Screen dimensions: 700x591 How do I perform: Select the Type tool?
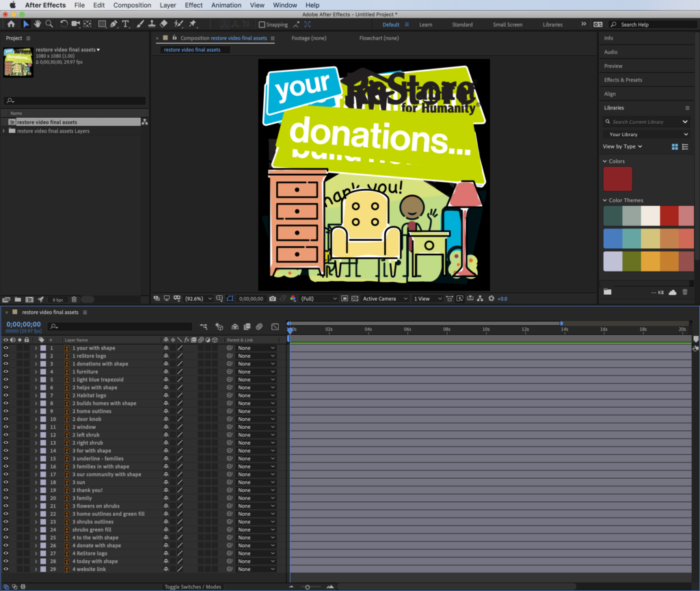[x=126, y=24]
